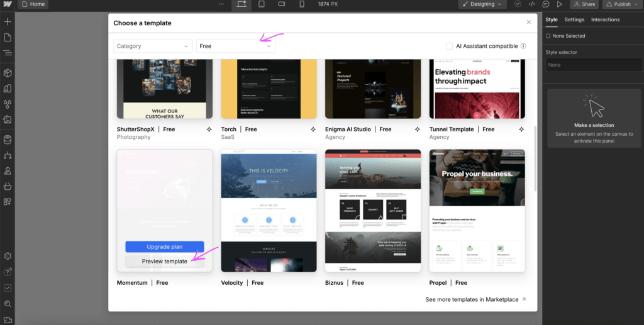Open the Audit checklist icon
The height and width of the screenshot is (325, 644).
pyautogui.click(x=8, y=288)
